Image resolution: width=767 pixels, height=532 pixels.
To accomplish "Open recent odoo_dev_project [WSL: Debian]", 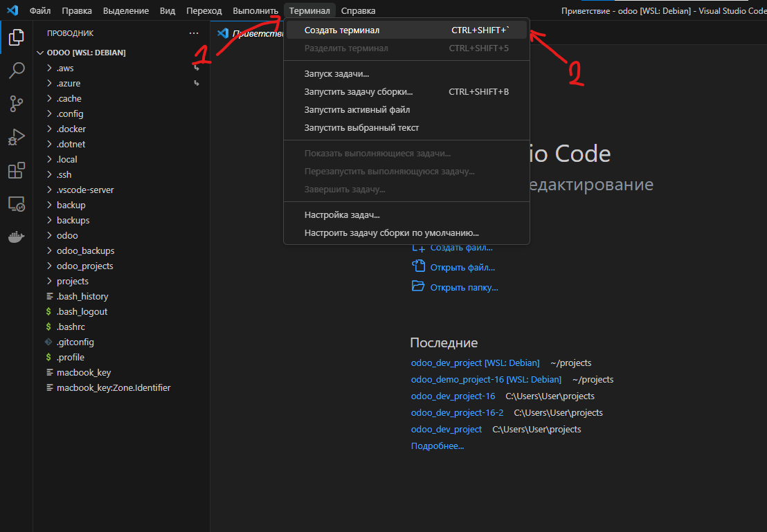I will [x=475, y=363].
